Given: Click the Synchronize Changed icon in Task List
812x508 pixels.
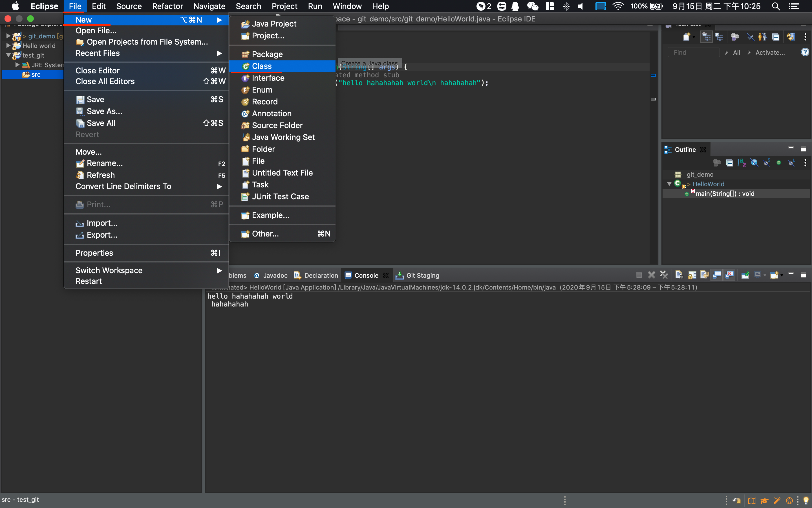Looking at the screenshot, I should pyautogui.click(x=791, y=37).
